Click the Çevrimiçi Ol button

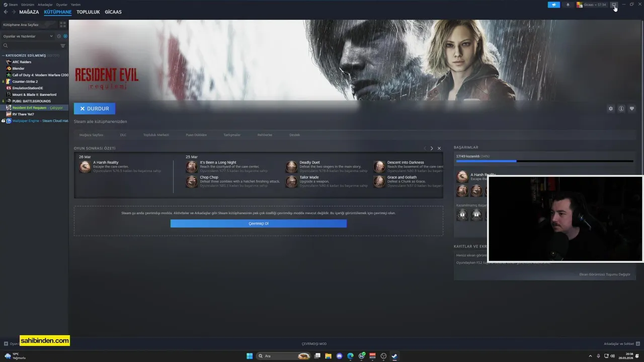point(259,223)
